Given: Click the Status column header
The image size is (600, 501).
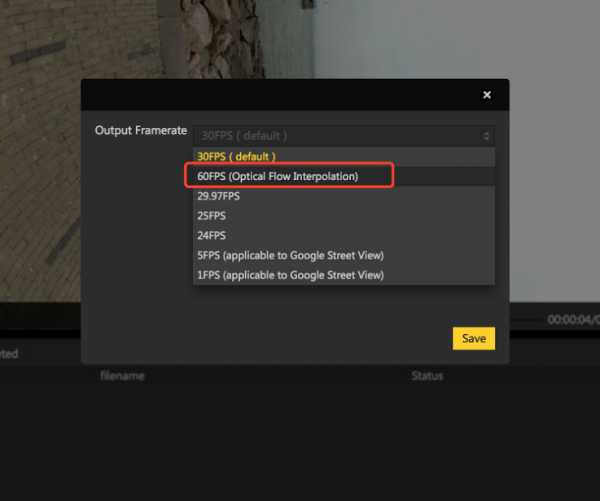Looking at the screenshot, I should (427, 377).
